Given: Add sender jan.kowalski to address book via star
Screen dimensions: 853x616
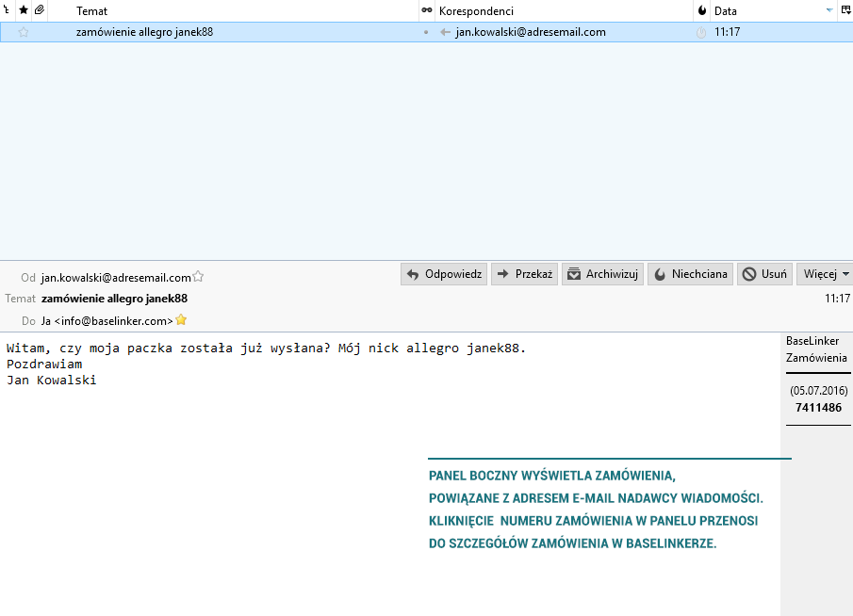Looking at the screenshot, I should click(x=198, y=276).
